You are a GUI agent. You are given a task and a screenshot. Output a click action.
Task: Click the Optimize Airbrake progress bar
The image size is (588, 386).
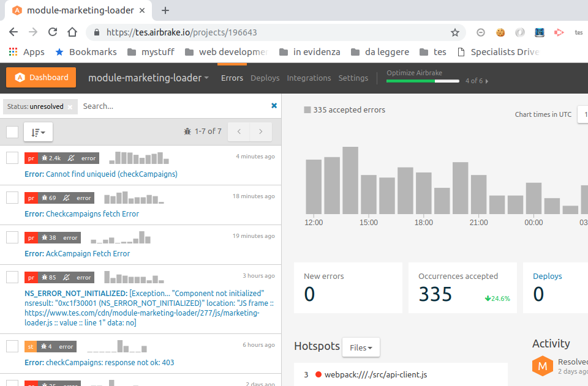click(x=423, y=81)
